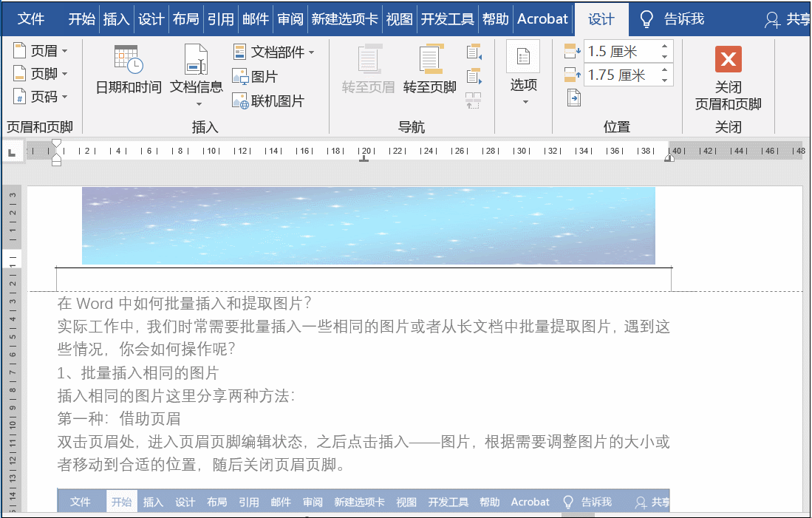This screenshot has height=518, width=812.
Task: Close header and footer with 关闭页眉和页脚
Action: (x=728, y=78)
